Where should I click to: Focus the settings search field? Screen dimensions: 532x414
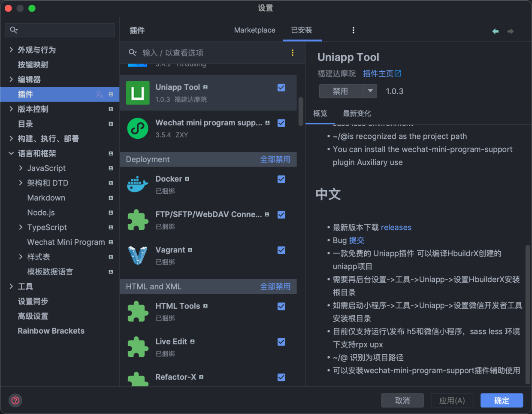60,30
